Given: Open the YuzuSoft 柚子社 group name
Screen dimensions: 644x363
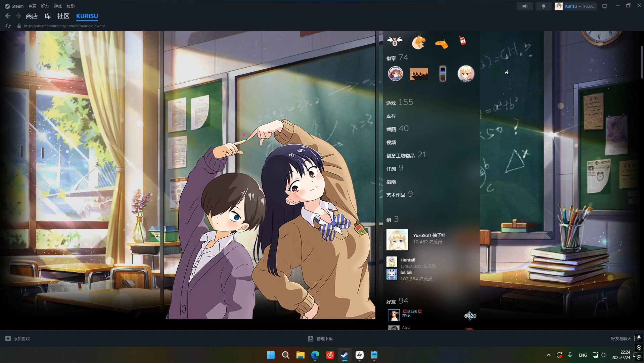Looking at the screenshot, I should tap(429, 235).
